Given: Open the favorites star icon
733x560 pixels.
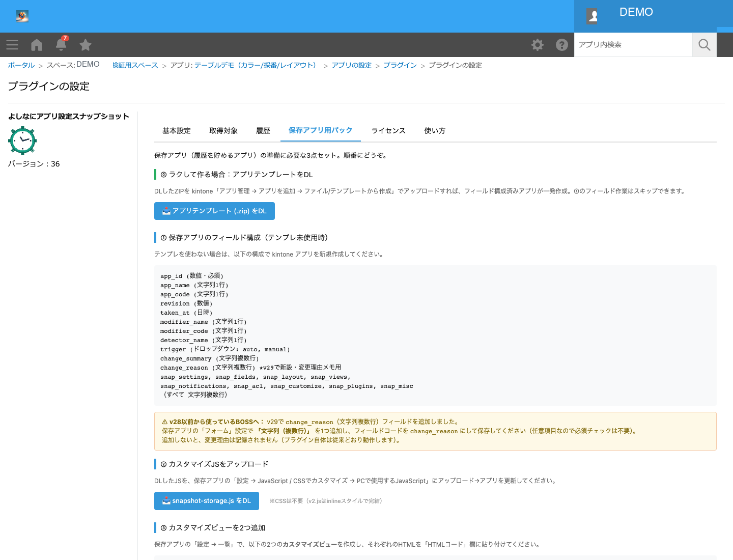Looking at the screenshot, I should click(x=86, y=45).
